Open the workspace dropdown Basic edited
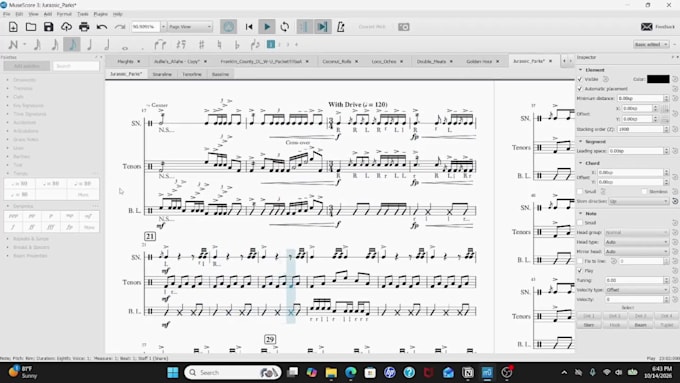The image size is (680, 383). 651,45
